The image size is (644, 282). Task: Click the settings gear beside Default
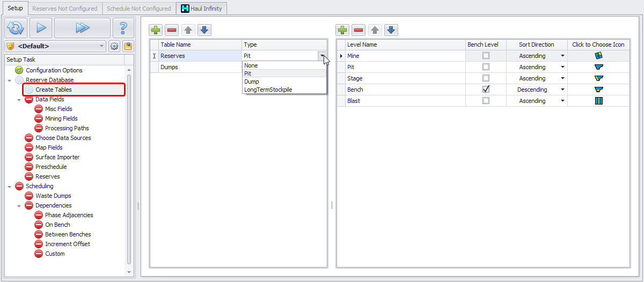114,46
